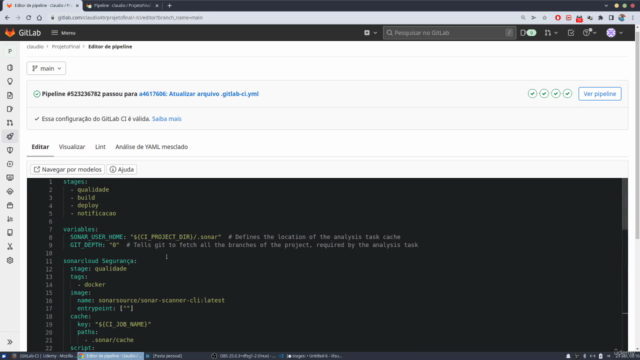Click editor vertical scrollbar thumb

[624, 204]
